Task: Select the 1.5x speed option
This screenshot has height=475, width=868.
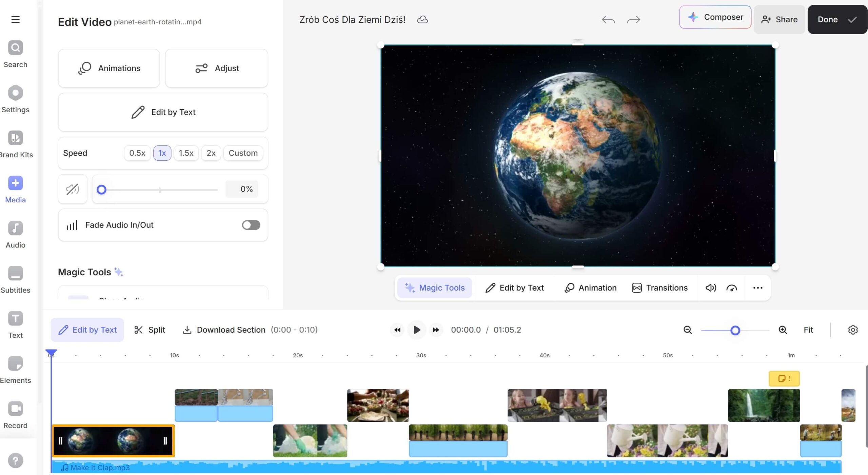Action: [186, 153]
